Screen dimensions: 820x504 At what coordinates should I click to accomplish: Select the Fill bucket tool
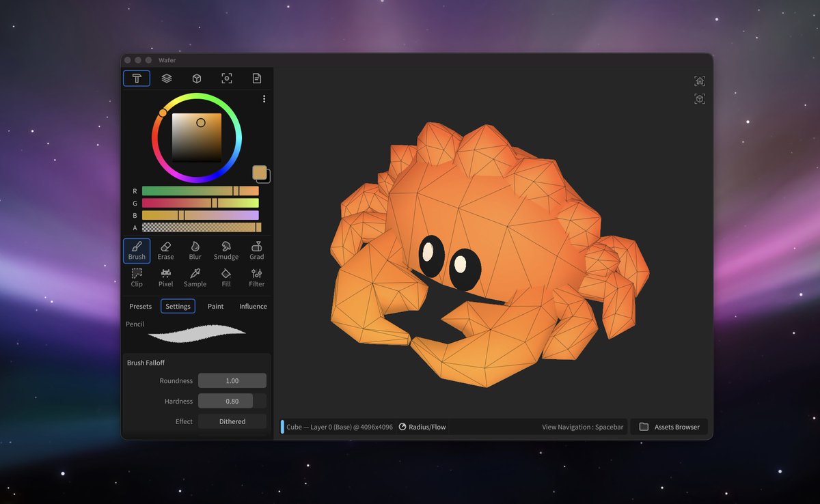click(226, 277)
